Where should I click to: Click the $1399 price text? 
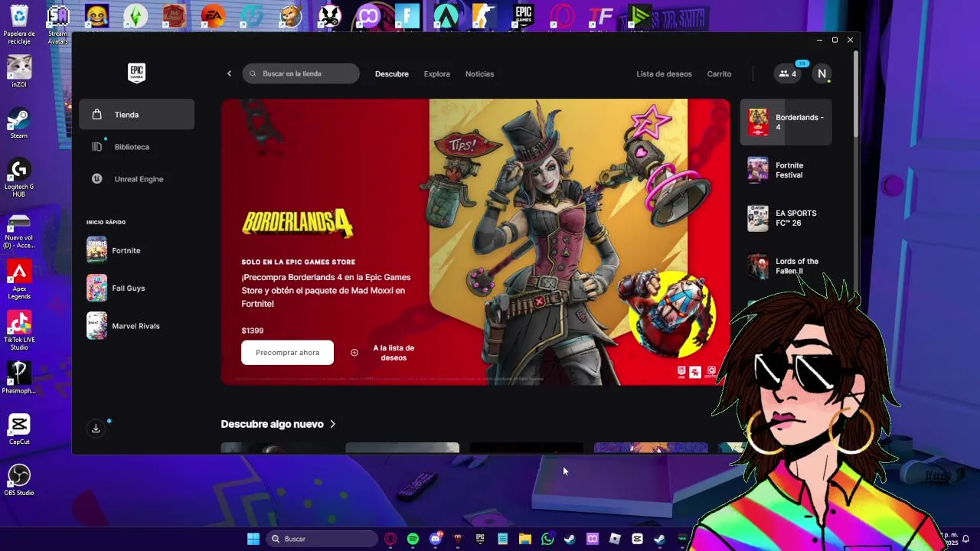(x=253, y=331)
